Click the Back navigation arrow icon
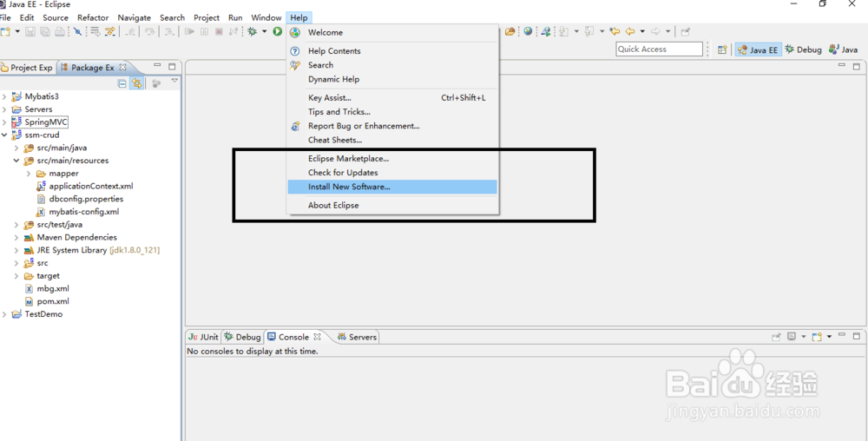 [630, 31]
